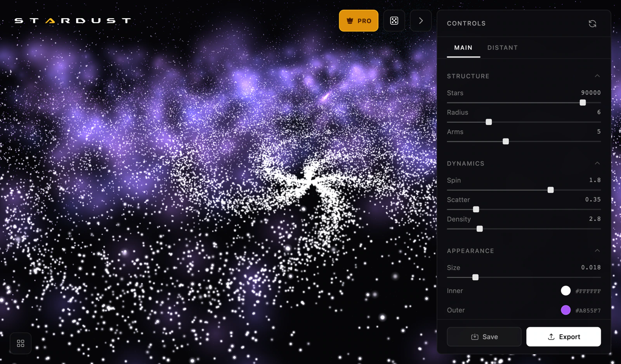Click the STARDUST logo
This screenshot has height=364, width=621.
(73, 21)
